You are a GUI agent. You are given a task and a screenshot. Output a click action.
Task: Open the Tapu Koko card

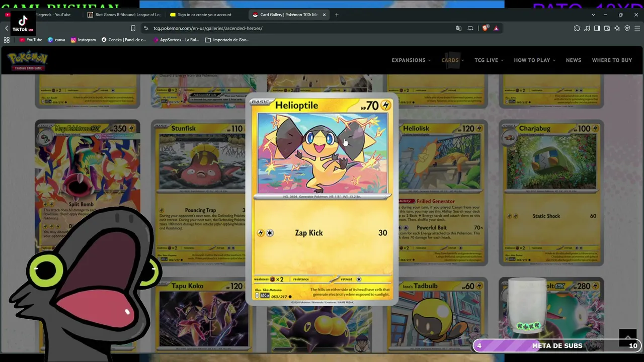(204, 314)
